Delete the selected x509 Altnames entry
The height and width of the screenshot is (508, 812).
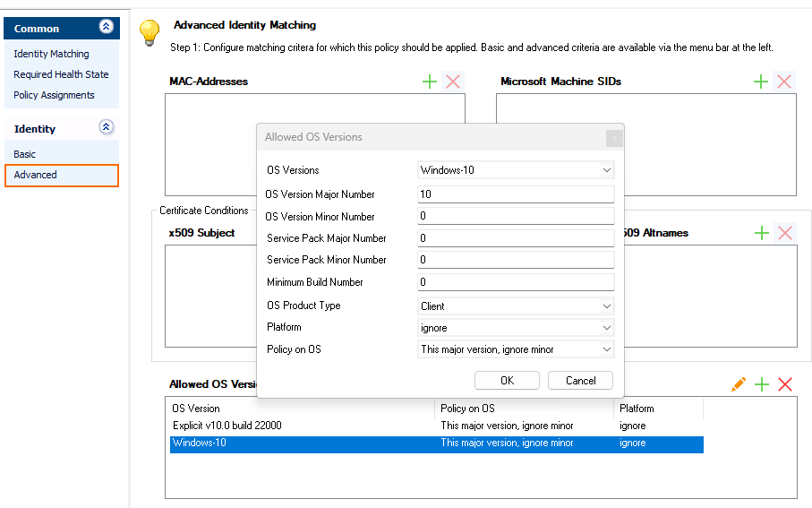[x=785, y=233]
